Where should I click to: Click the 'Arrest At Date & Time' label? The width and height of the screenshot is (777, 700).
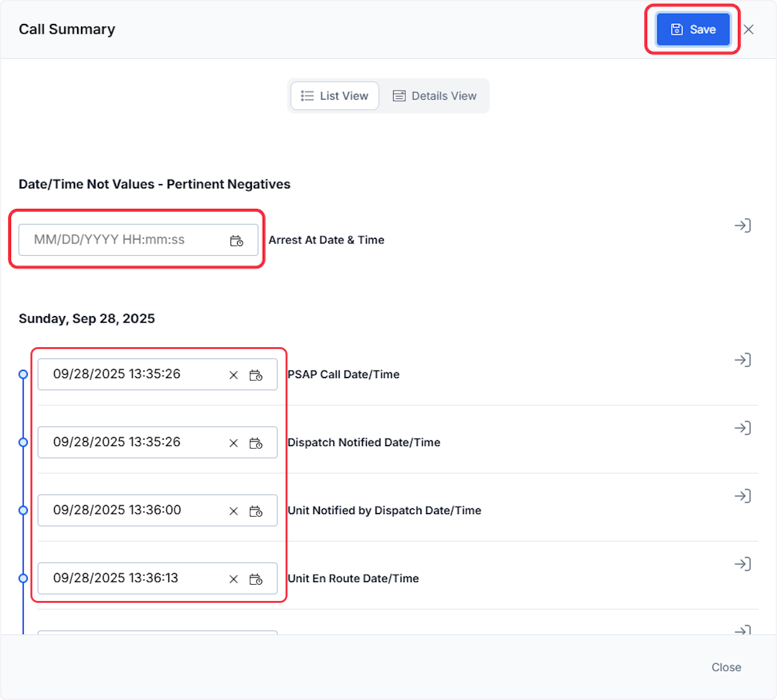326,240
